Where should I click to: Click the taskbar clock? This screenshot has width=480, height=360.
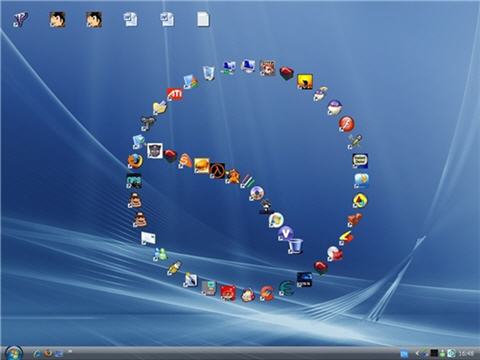(466, 353)
